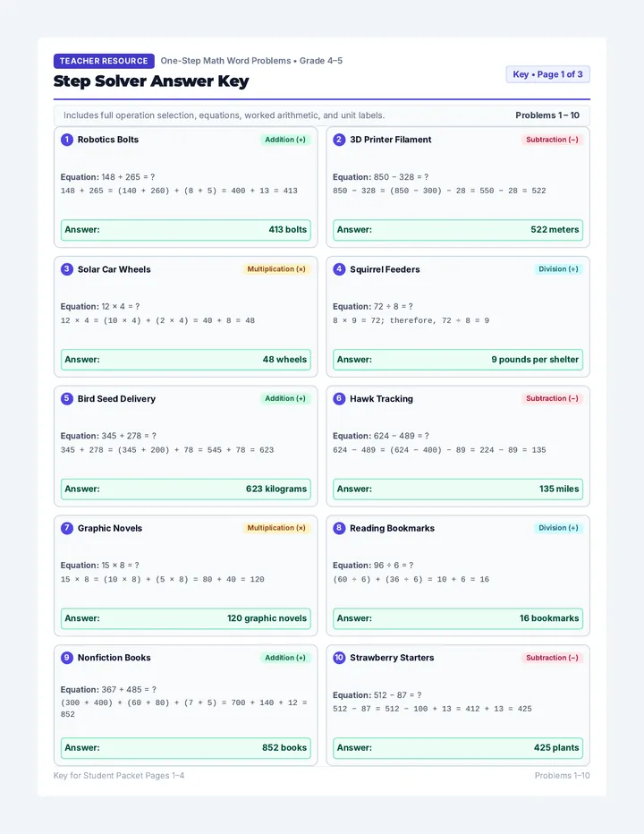Viewport: 644px width, 834px height.
Task: Click the 'Problems 1–10' label in the info bar
Action: [547, 115]
